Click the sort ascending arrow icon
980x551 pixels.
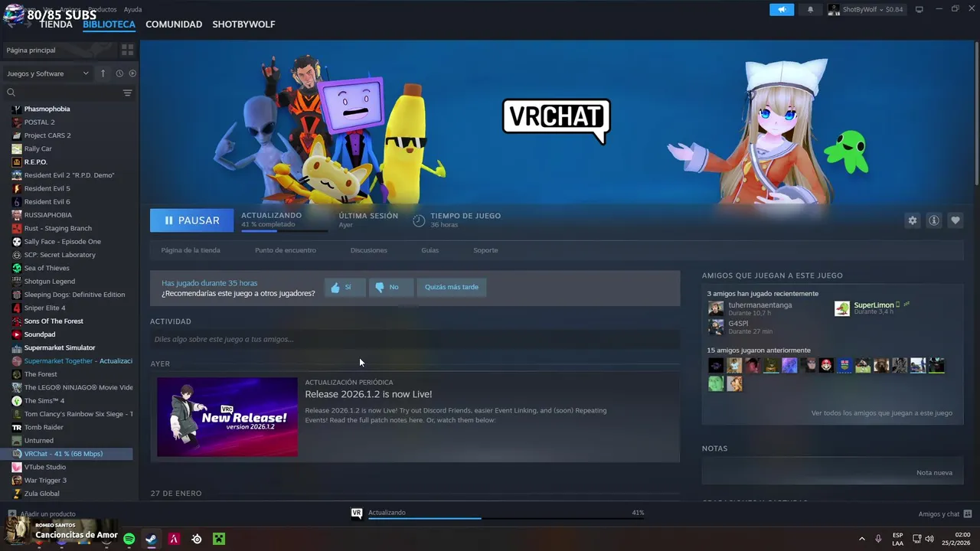(x=103, y=73)
